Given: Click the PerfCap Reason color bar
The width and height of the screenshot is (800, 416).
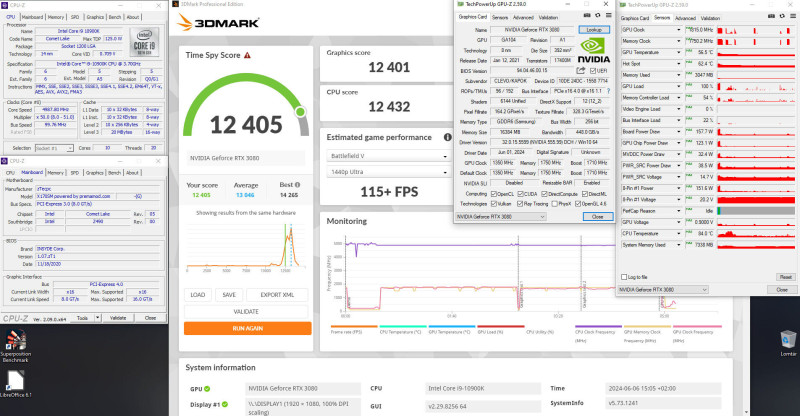Looking at the screenshot, I should pos(756,211).
